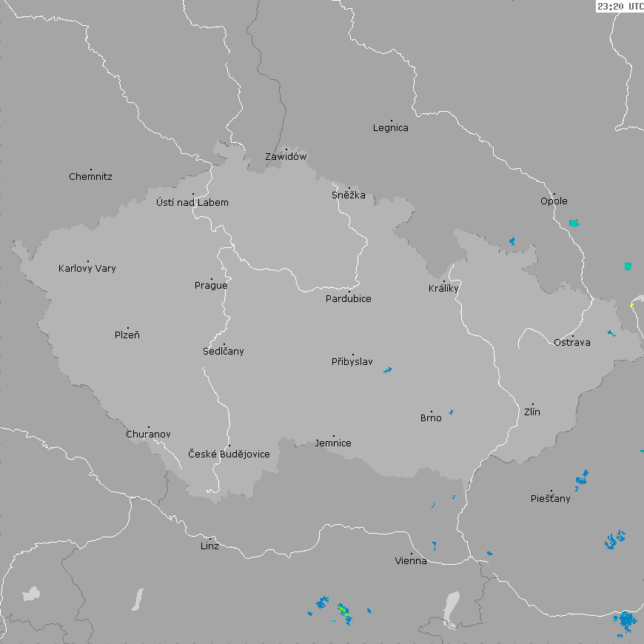Select the Linz city label
The width and height of the screenshot is (644, 644).
(x=209, y=546)
